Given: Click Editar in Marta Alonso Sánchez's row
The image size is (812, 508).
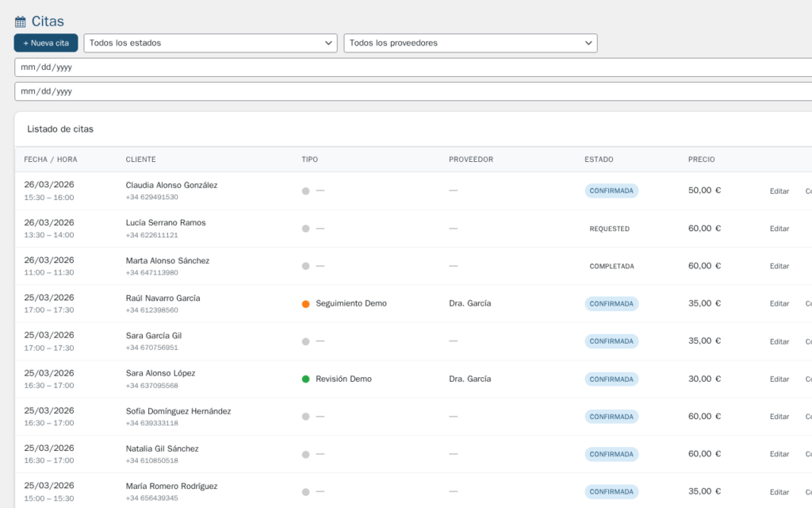Looking at the screenshot, I should (779, 266).
